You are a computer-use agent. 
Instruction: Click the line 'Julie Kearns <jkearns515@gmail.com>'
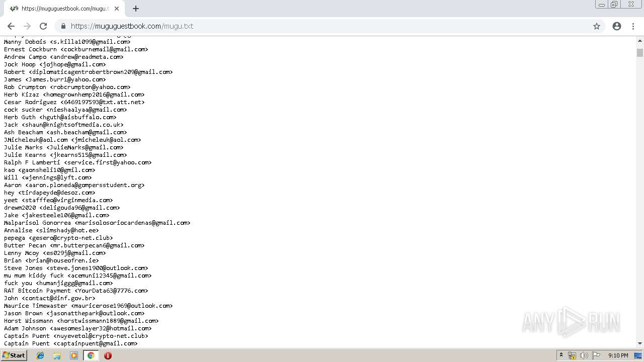65,155
